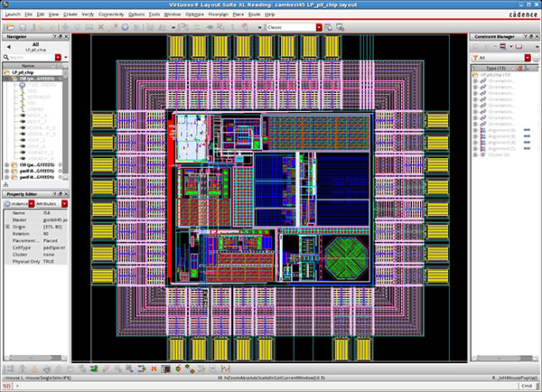Open the All filter dropdown in Constraint Manager

[528, 58]
